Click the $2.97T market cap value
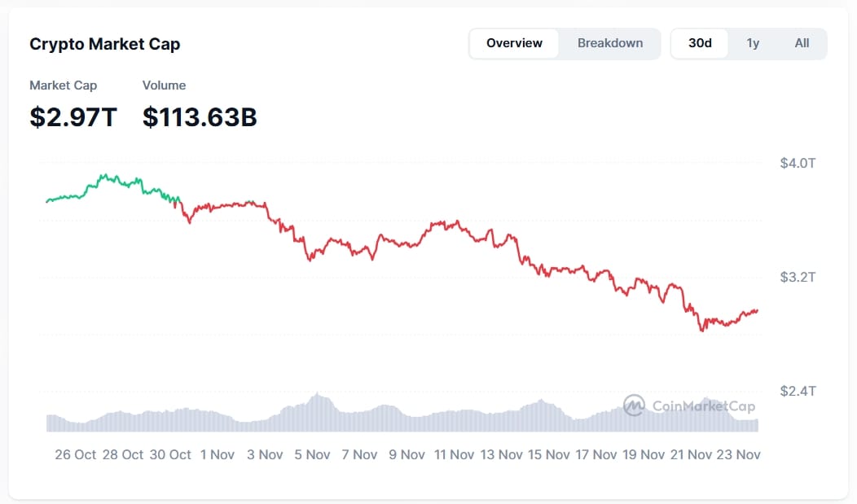This screenshot has height=504, width=857. [73, 117]
